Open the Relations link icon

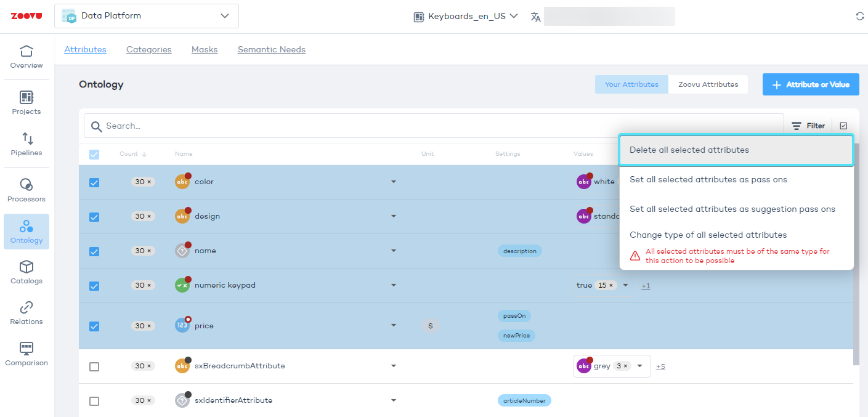point(26,307)
